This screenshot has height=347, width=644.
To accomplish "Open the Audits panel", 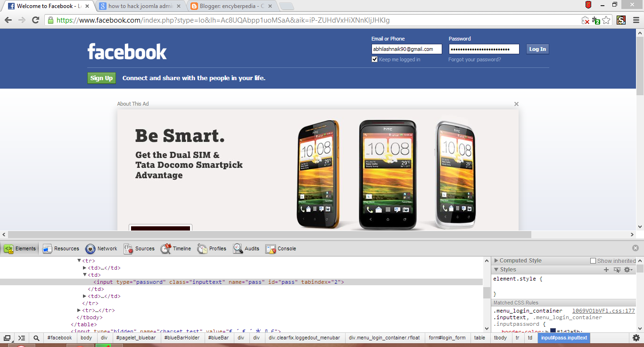I will tap(246, 248).
